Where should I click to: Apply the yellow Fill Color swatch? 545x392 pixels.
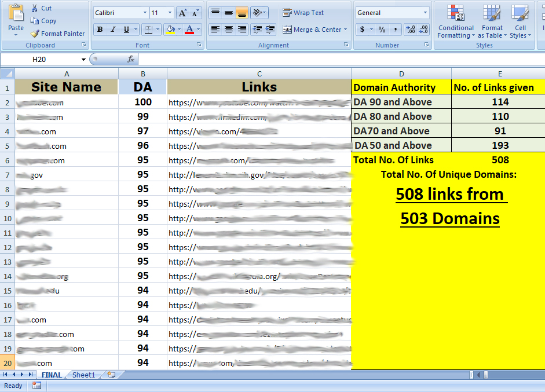click(x=170, y=30)
